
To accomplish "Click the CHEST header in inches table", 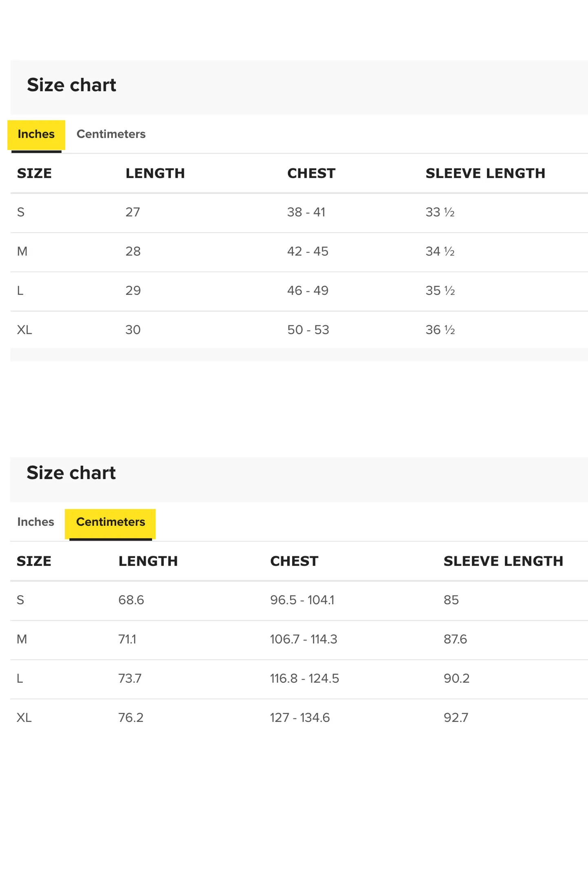I will [x=311, y=173].
